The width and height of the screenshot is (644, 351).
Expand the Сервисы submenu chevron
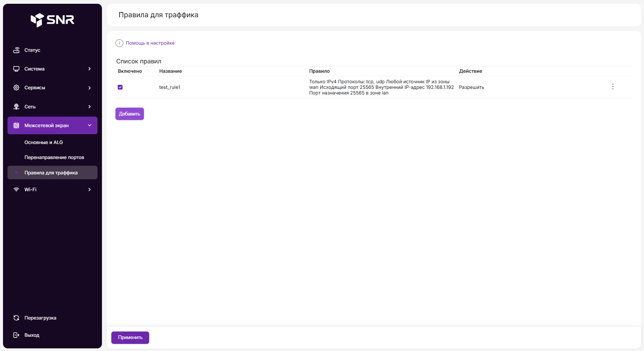point(90,88)
